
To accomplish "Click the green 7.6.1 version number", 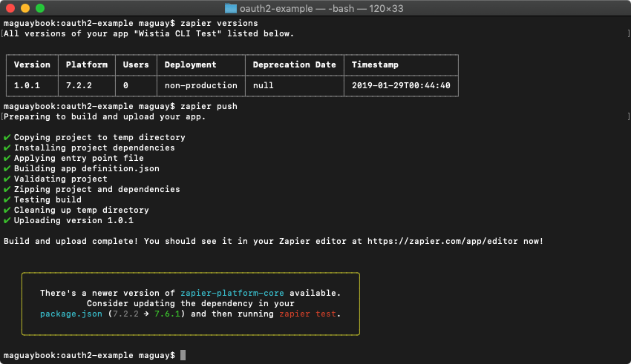I will [x=167, y=314].
